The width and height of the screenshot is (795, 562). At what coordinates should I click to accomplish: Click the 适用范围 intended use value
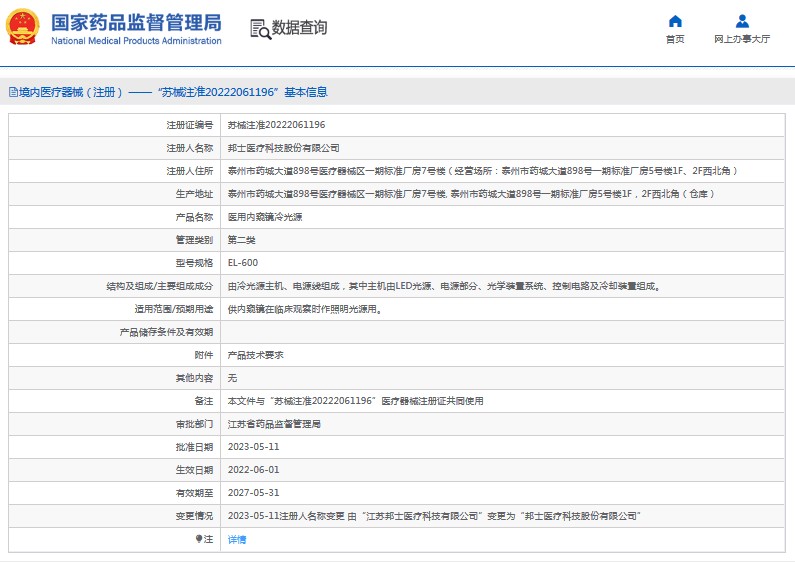[x=305, y=309]
